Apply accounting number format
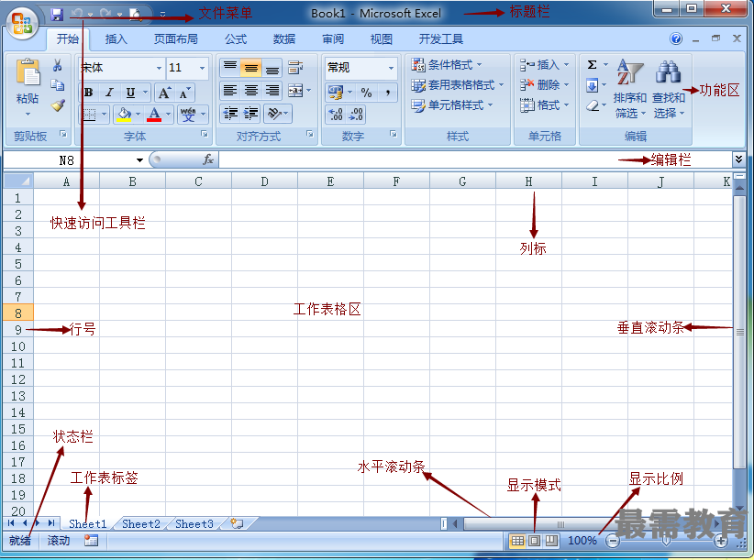Viewport: 754px width, 560px height. 336,93
